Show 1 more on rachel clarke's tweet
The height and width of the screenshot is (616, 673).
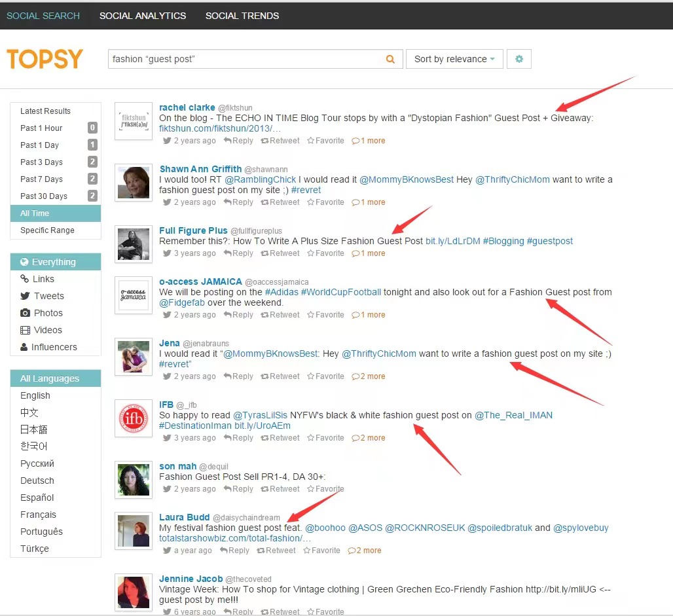coord(369,141)
